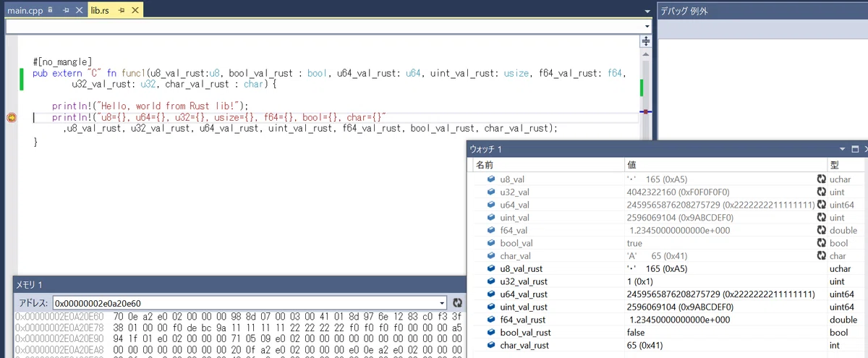Open the active files dropdown list
The image size is (868, 358).
(647, 12)
